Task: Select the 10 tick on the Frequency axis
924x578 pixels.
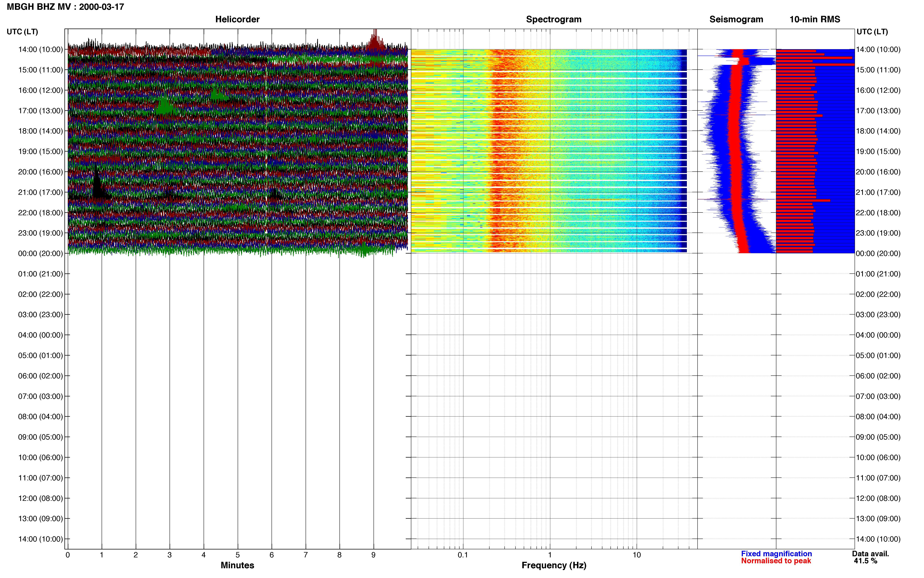Action: click(x=637, y=555)
